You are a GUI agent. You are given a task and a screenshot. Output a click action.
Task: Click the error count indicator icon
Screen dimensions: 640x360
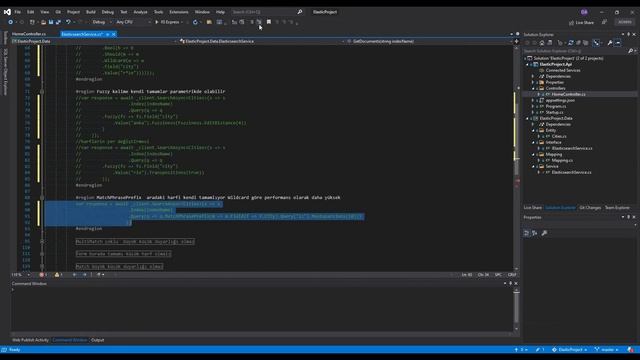tap(41, 275)
